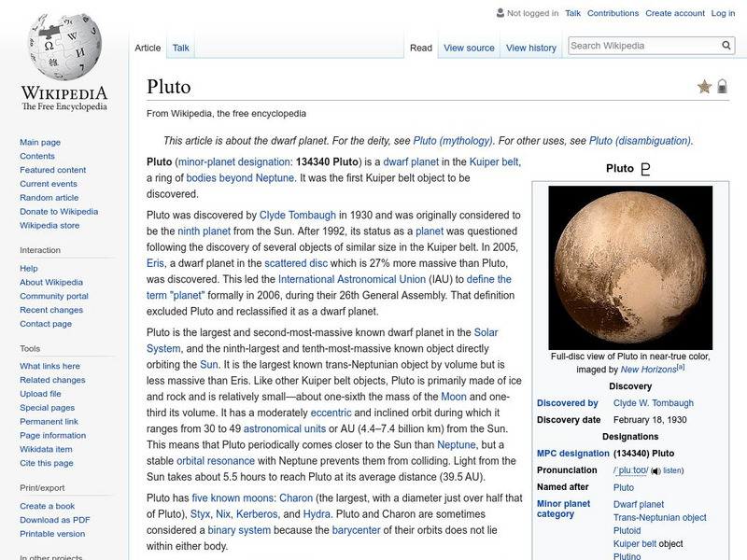
Task: Click the Cite this page link
Action: pyautogui.click(x=47, y=464)
